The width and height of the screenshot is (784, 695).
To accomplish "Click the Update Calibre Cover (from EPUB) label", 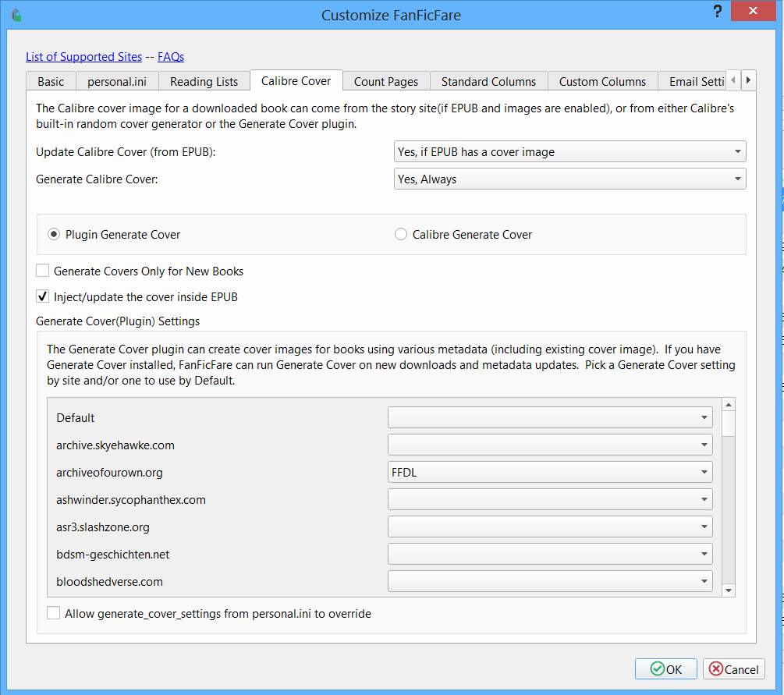I will [x=126, y=152].
